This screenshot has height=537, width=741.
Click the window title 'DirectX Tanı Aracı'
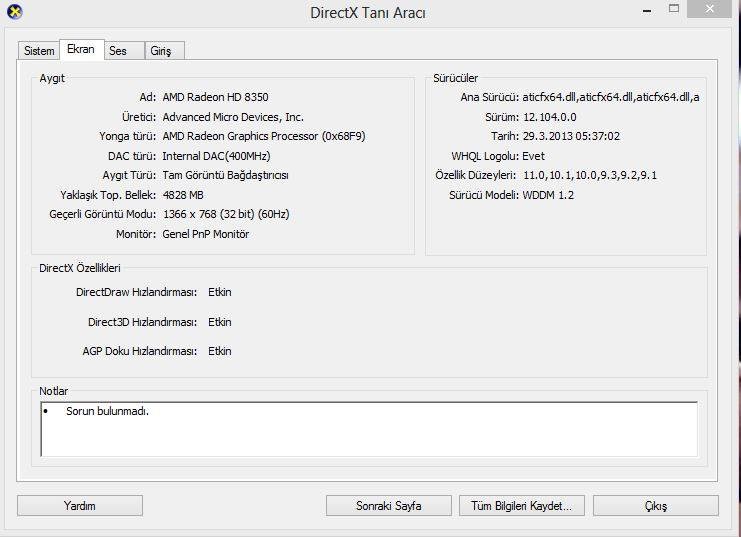[368, 13]
